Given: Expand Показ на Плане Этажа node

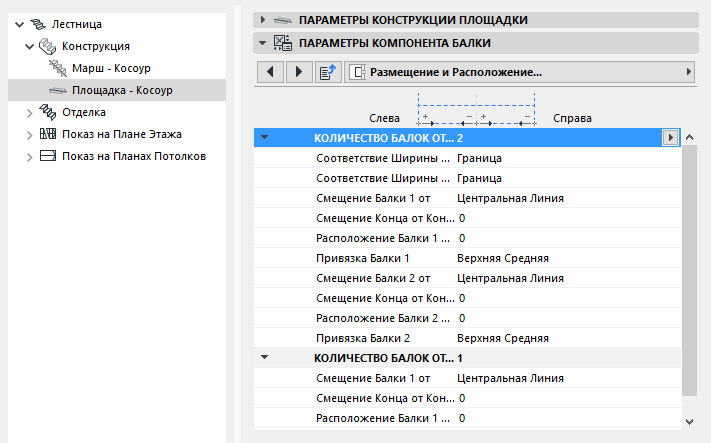Looking at the screenshot, I should (x=29, y=135).
